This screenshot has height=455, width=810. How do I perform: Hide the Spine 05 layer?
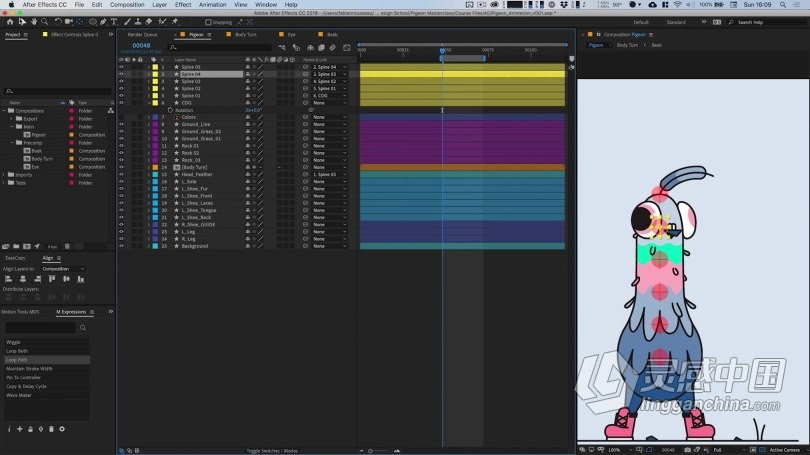click(121, 67)
